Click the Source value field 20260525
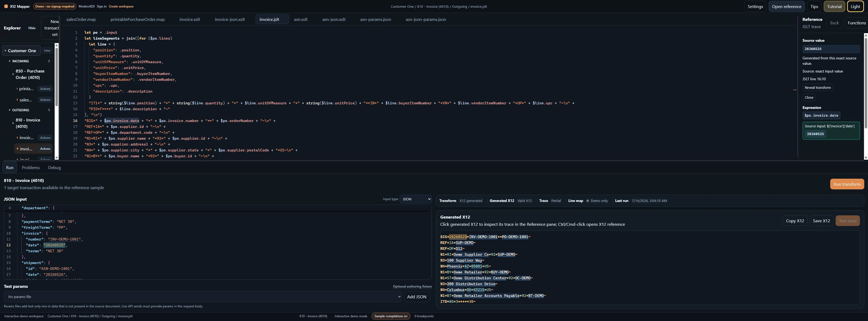Screen dimensions: 868x321 [831, 49]
